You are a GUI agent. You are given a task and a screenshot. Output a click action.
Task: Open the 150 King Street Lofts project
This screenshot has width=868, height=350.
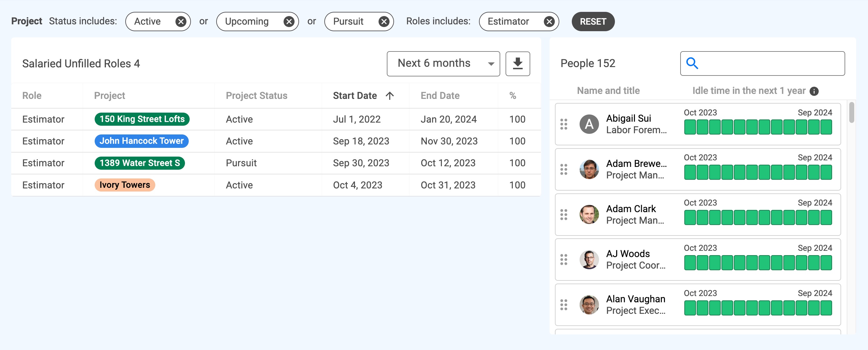click(142, 119)
